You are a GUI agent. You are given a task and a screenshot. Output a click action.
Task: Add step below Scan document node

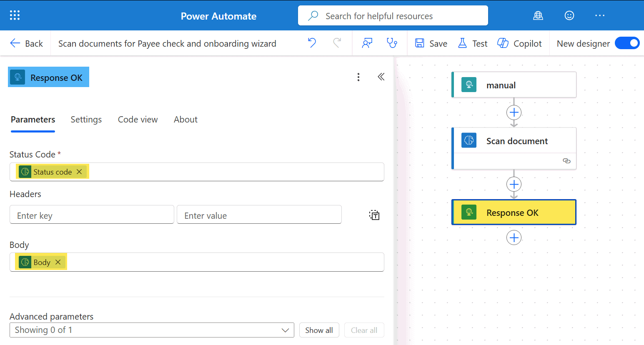[x=514, y=184]
